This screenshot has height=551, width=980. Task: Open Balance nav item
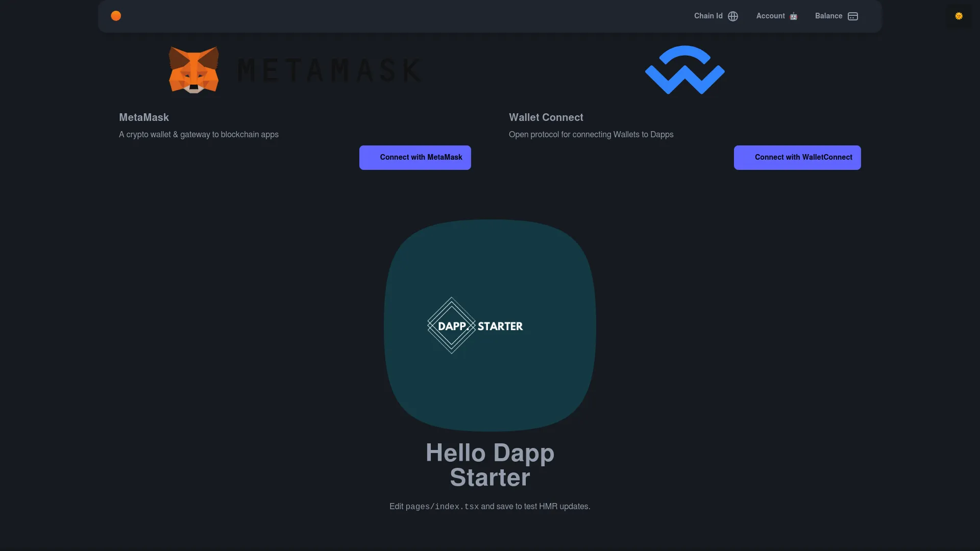pos(837,16)
